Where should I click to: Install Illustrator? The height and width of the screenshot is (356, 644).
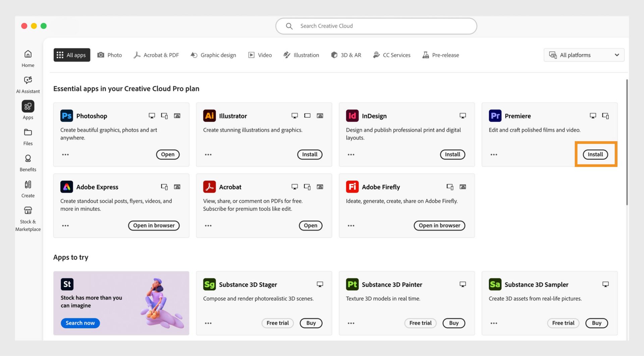(x=310, y=155)
